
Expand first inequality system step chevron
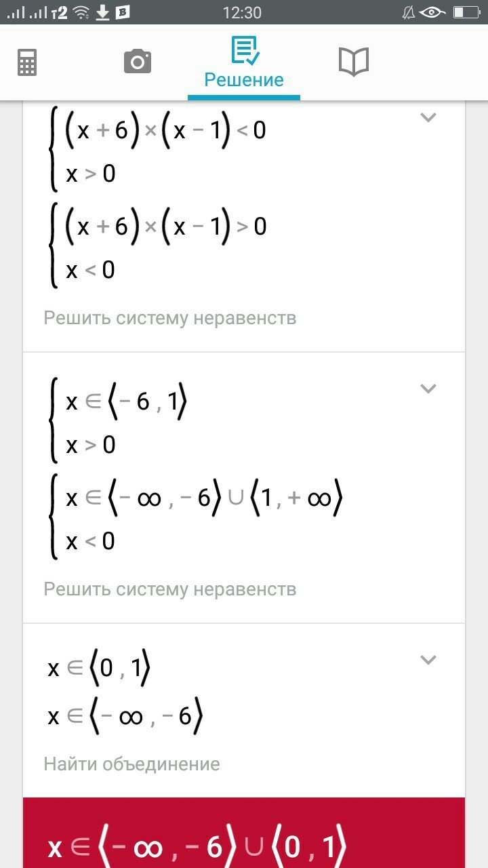(x=428, y=117)
